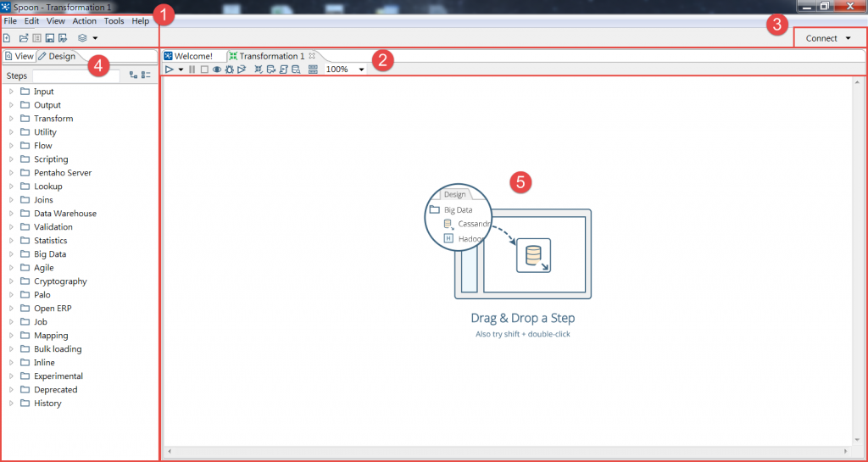The image size is (868, 462).
Task: Expand the Transform folder arrow
Action: (x=11, y=119)
